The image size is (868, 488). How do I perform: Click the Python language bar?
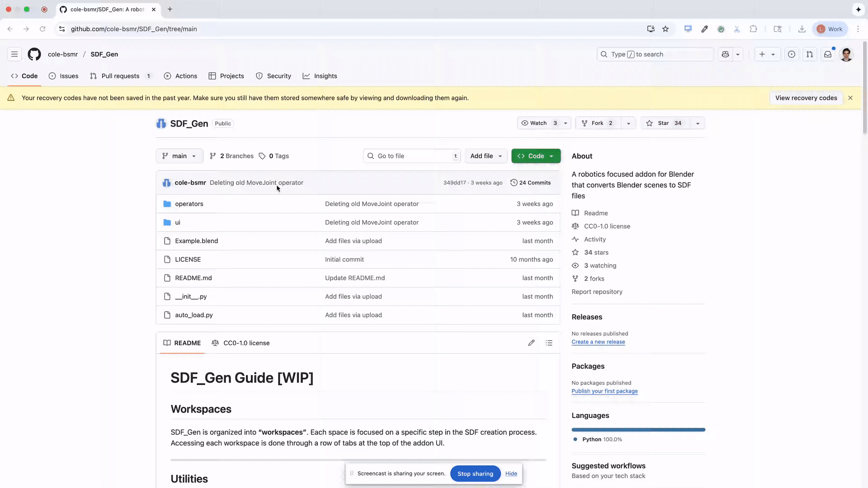point(638,430)
